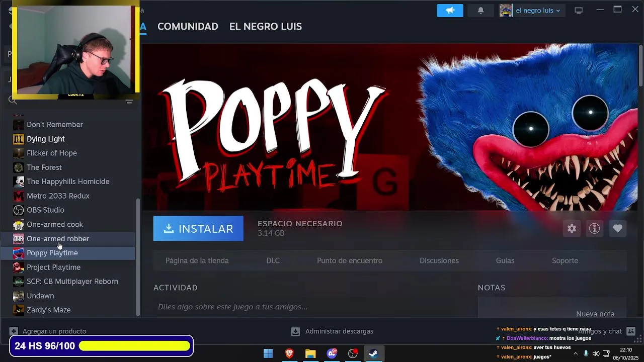644x362 pixels.
Task: Open el negro luis account dropdown
Action: (x=532, y=11)
